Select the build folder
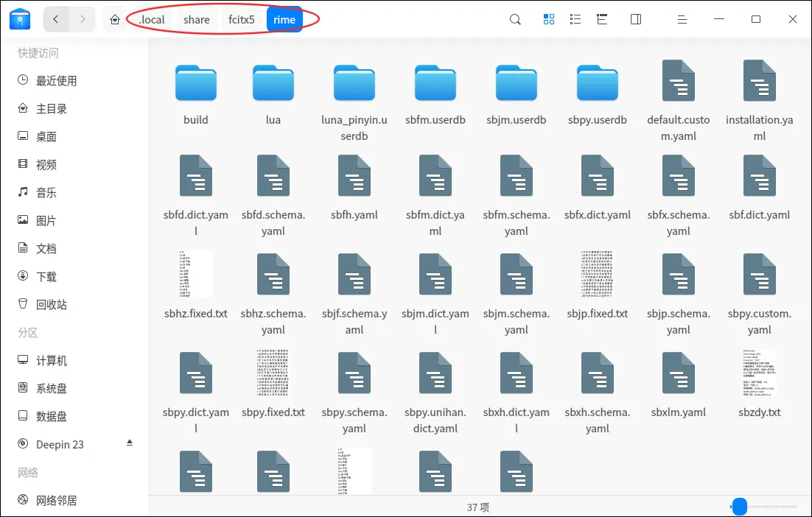This screenshot has height=517, width=812. (x=196, y=83)
